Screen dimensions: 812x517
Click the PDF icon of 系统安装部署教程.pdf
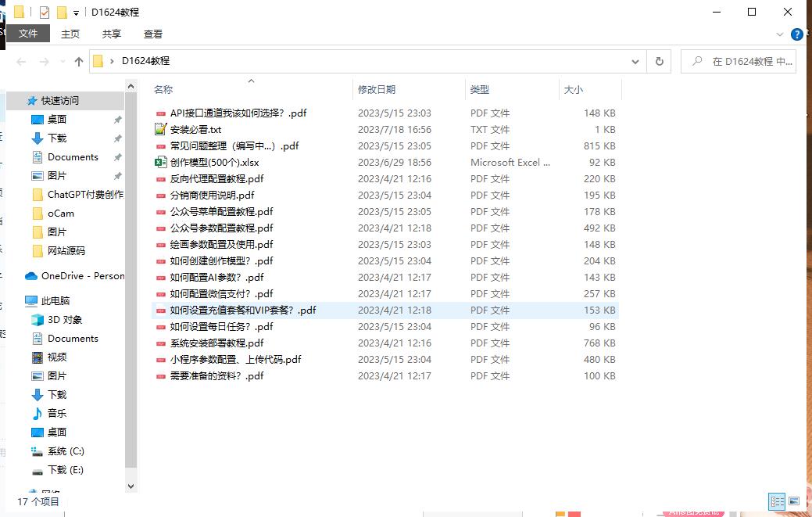point(160,343)
